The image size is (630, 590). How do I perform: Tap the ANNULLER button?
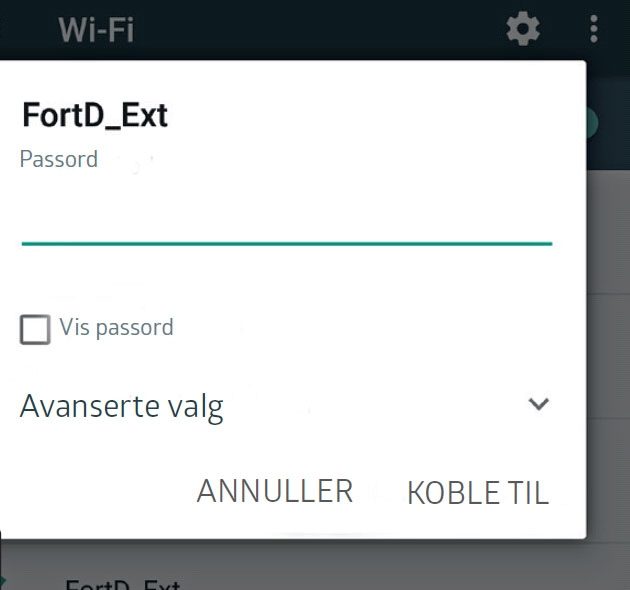tap(275, 491)
